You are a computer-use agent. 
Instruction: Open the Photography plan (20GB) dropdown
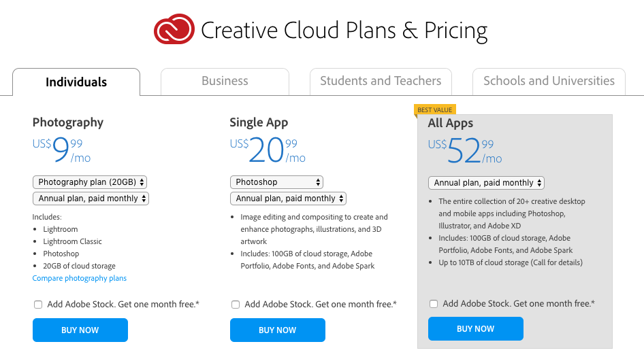click(90, 182)
